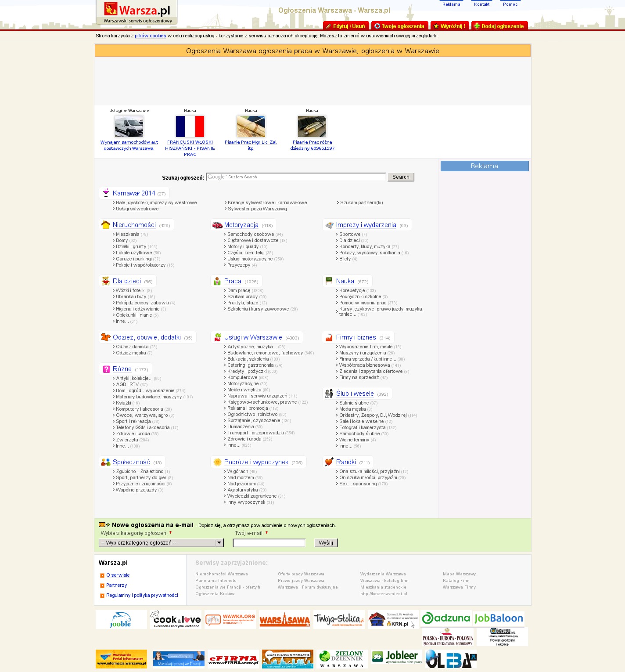Screen dimensions: 625x672
Task: Click the red car icon for Motoryzacja
Action: [x=217, y=225]
